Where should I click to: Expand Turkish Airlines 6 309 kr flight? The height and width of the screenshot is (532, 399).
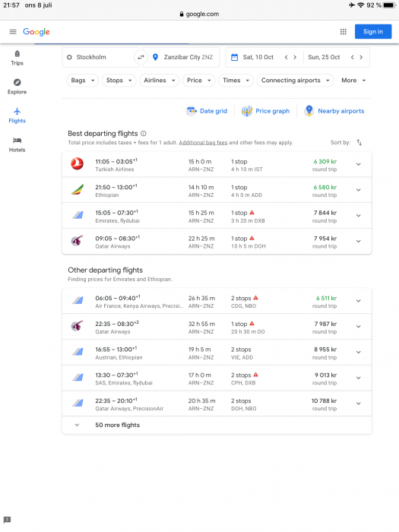tap(358, 164)
